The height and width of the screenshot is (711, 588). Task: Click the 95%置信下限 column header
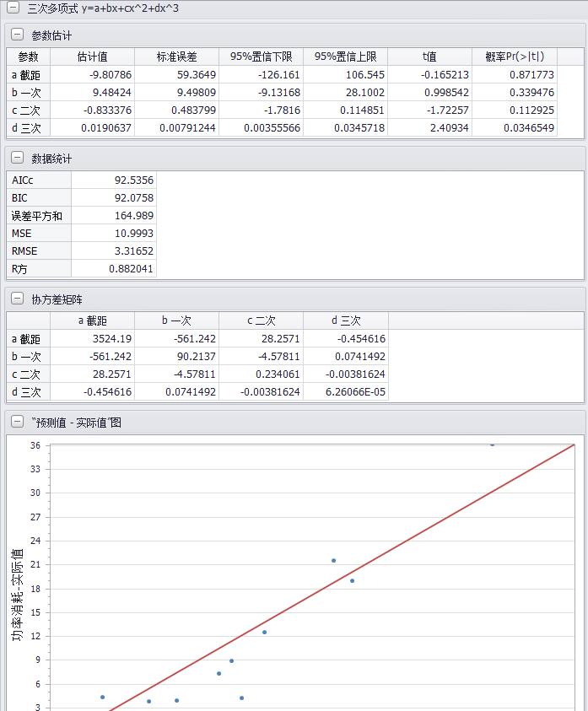[261, 57]
